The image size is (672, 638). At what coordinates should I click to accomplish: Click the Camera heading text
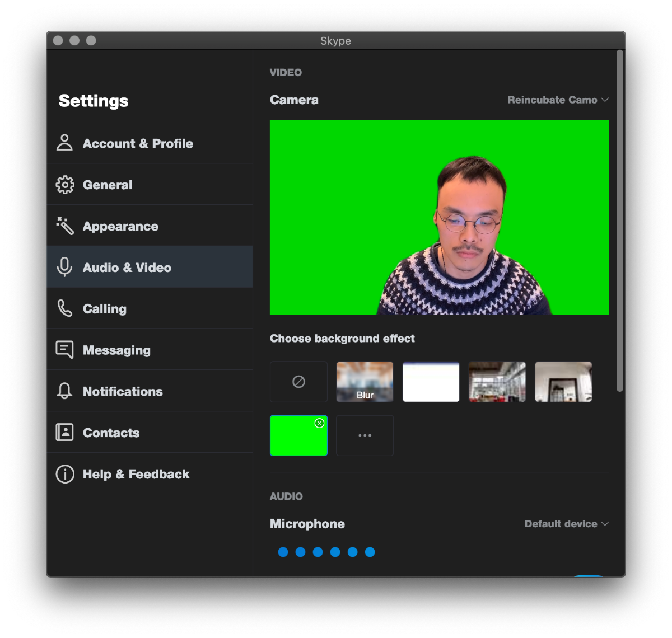tap(294, 100)
